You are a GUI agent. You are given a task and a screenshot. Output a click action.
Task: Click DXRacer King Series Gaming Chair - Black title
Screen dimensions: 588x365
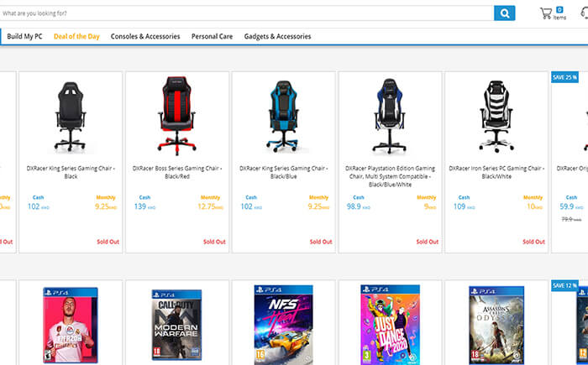click(71, 172)
